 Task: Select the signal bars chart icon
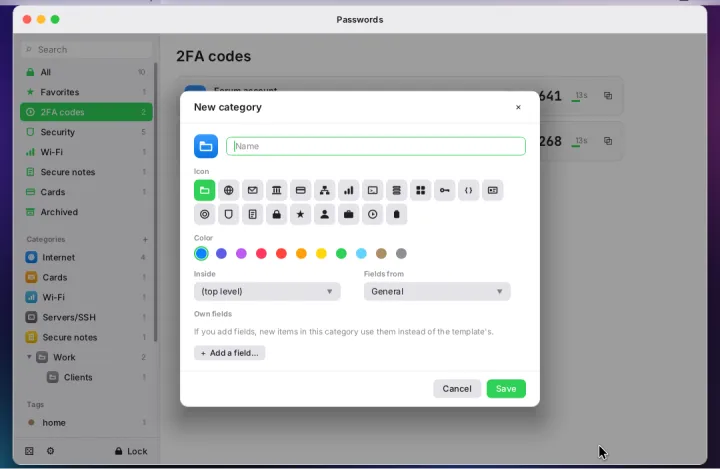349,190
